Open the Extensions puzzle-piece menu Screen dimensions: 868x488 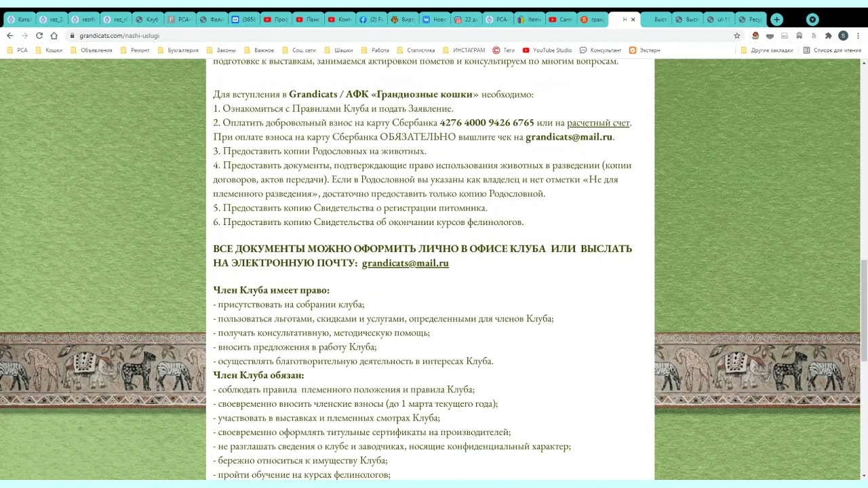pyautogui.click(x=828, y=35)
